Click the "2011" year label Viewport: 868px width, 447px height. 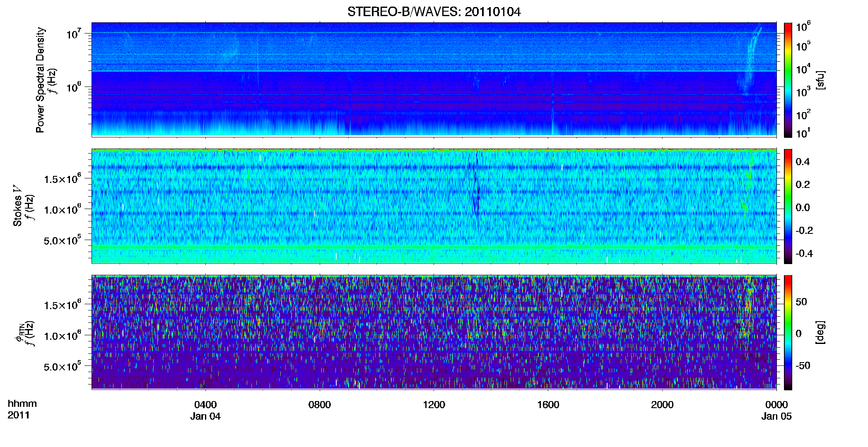click(19, 415)
